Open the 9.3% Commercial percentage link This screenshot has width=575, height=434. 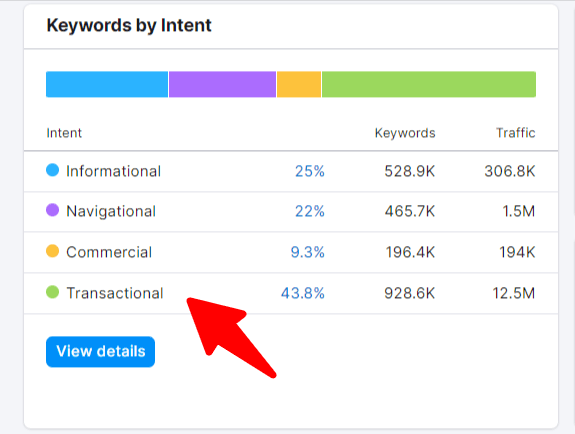(308, 252)
